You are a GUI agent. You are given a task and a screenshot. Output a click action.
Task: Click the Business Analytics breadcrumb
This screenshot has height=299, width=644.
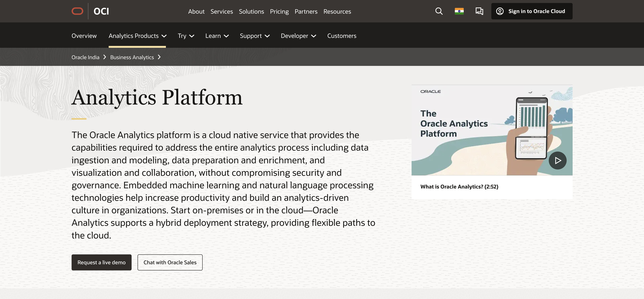(132, 57)
